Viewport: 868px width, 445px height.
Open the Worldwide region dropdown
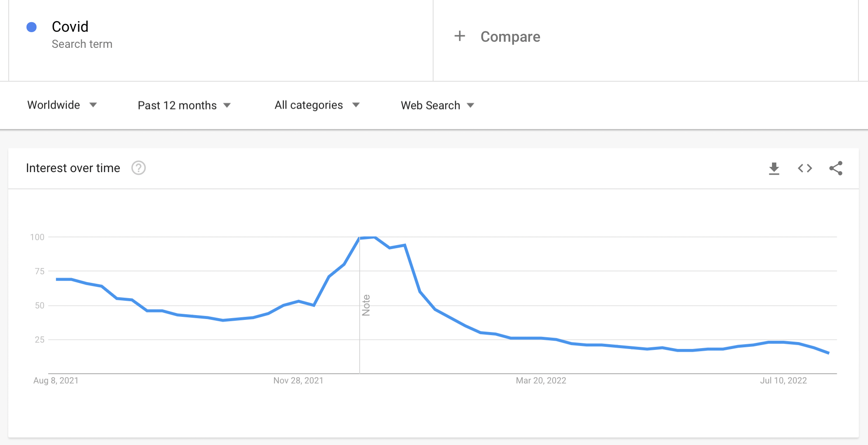click(x=62, y=105)
